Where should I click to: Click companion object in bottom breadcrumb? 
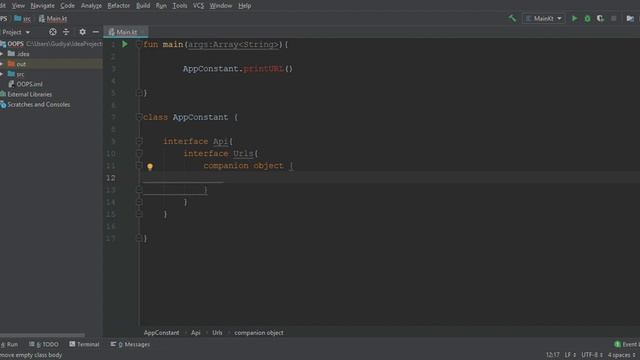pyautogui.click(x=259, y=333)
